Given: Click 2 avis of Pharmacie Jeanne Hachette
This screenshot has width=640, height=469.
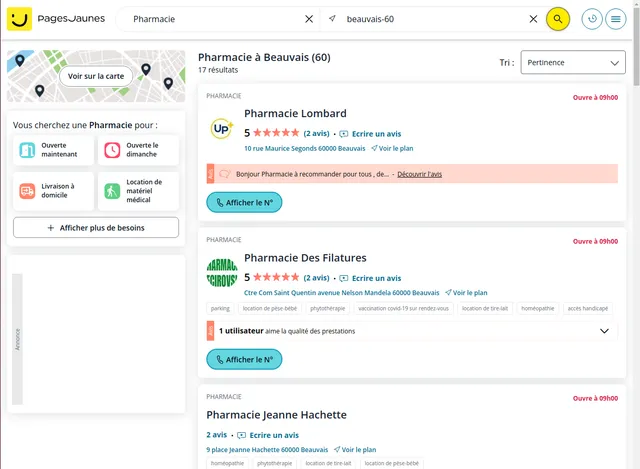Looking at the screenshot, I should [216, 435].
